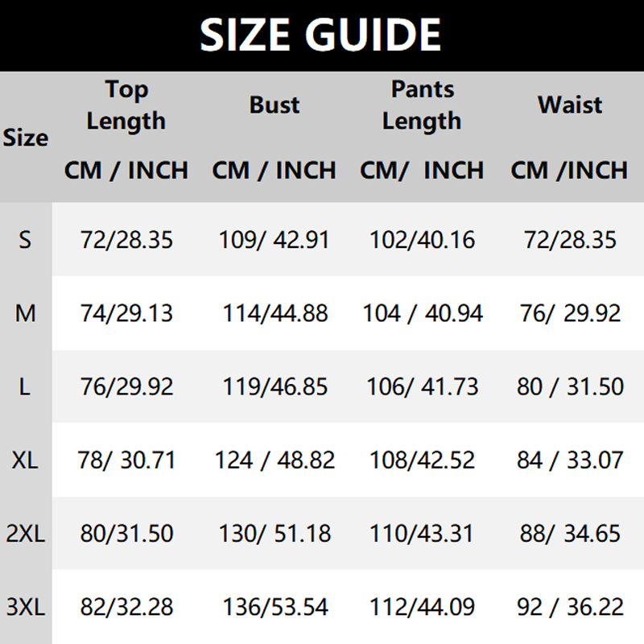The height and width of the screenshot is (644, 644).
Task: Select the 2XL size row label
Action: [26, 534]
